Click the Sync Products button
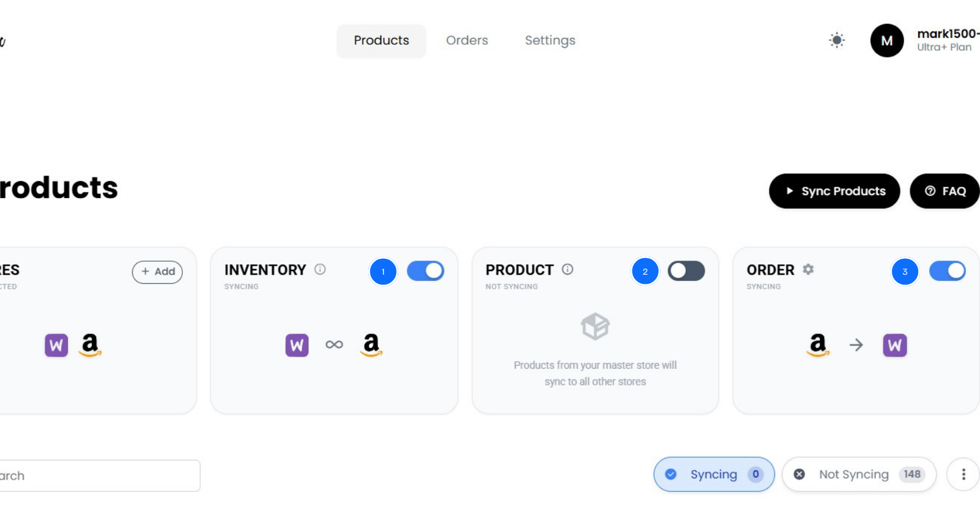The width and height of the screenshot is (980, 531). click(834, 191)
